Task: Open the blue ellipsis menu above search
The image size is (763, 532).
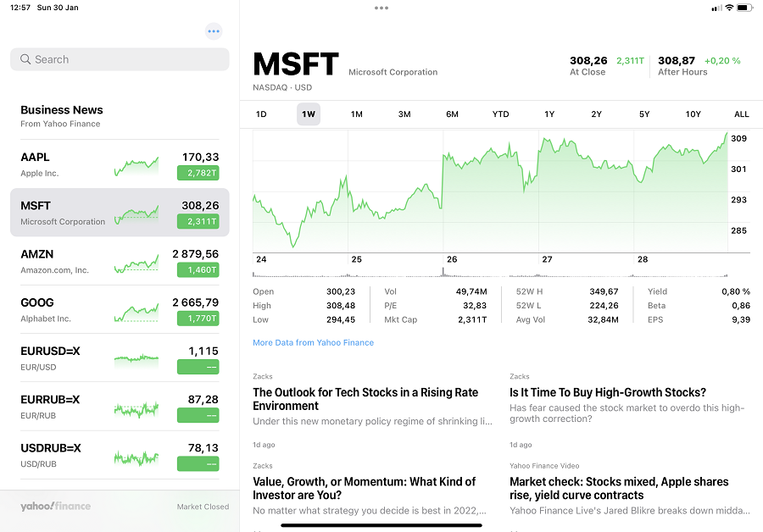Action: (x=214, y=31)
